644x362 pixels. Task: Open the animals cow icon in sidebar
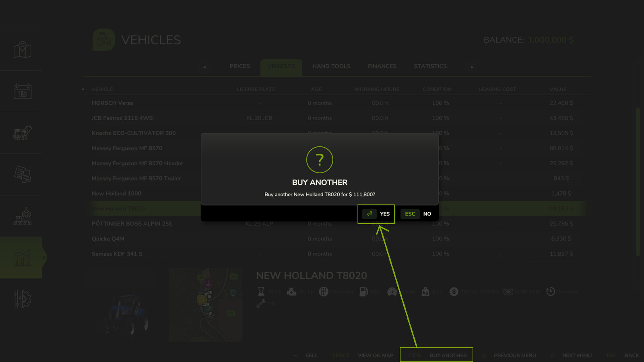click(23, 133)
